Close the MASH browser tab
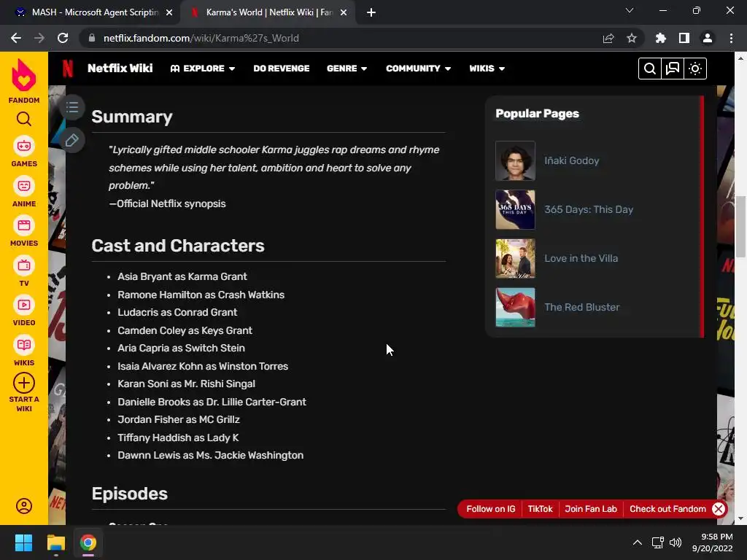747x560 pixels. point(169,12)
